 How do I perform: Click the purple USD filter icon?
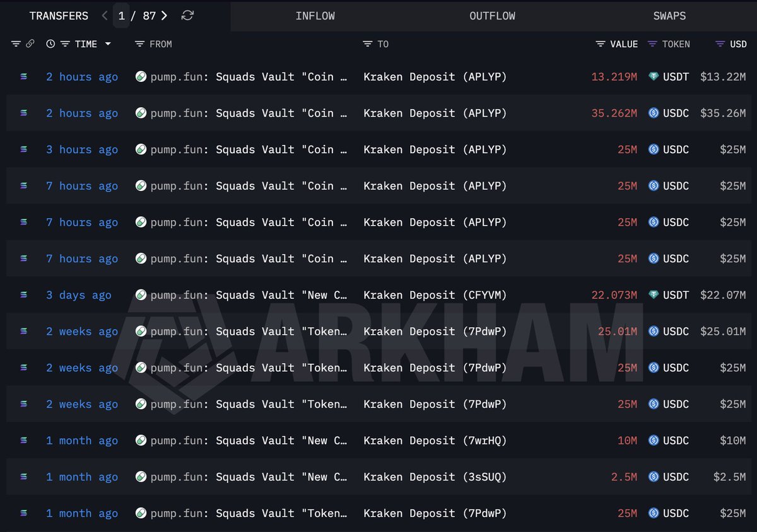720,44
